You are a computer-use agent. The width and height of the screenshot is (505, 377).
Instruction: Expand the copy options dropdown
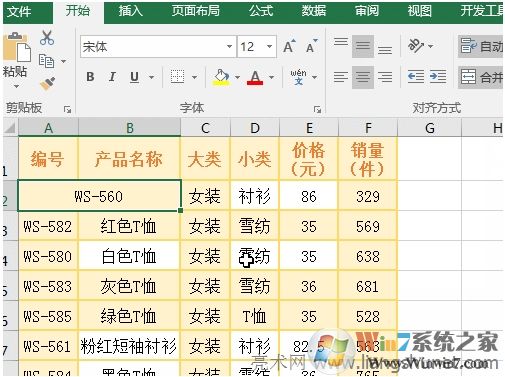pyautogui.click(x=63, y=61)
